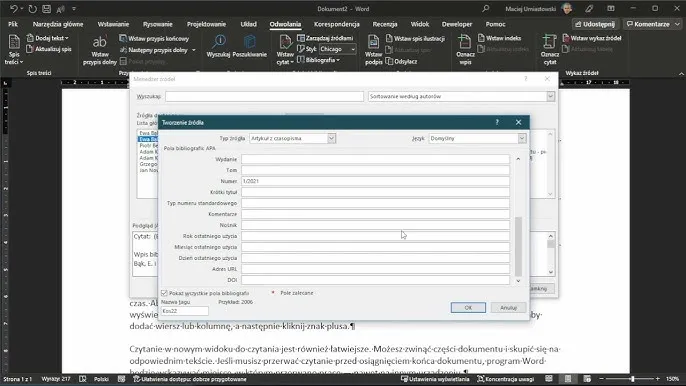Viewport: 686px width, 386px height.
Task: Open the Poszukiwanie researcher tool
Action: [x=249, y=46]
